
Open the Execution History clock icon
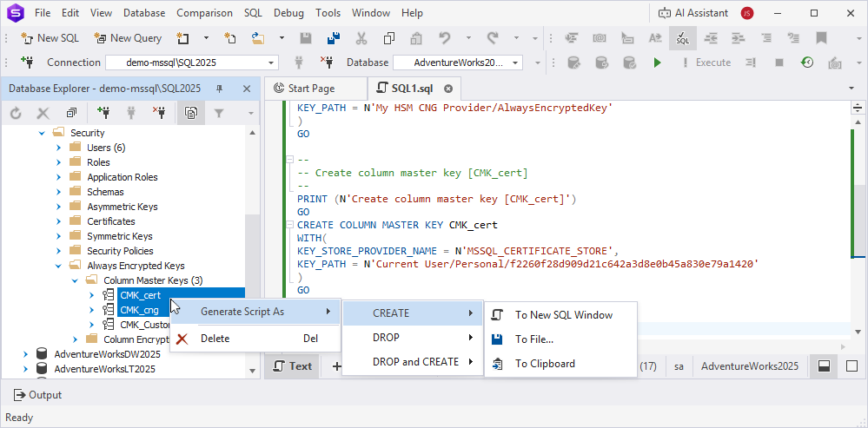pos(807,63)
